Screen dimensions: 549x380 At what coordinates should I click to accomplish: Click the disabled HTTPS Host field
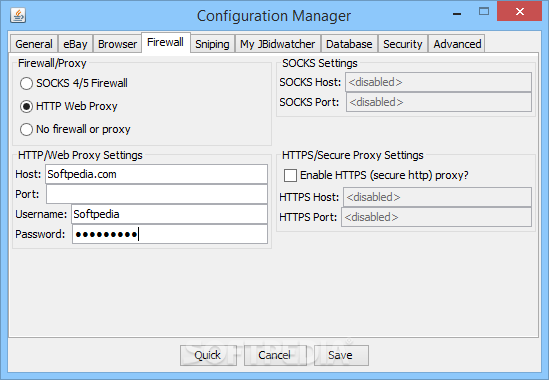437,197
